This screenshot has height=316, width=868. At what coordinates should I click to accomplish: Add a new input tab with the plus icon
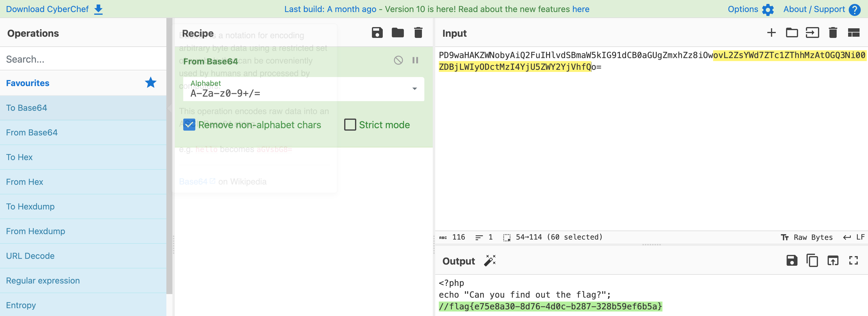771,33
